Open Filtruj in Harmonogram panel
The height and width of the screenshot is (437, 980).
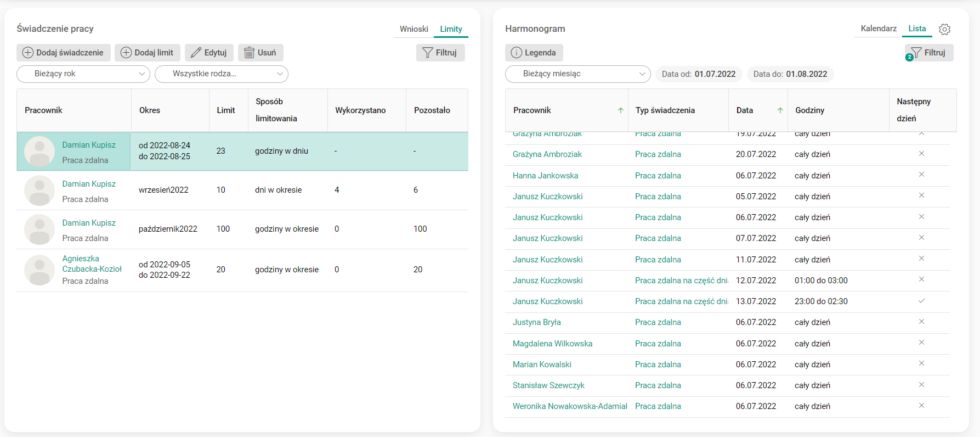929,53
